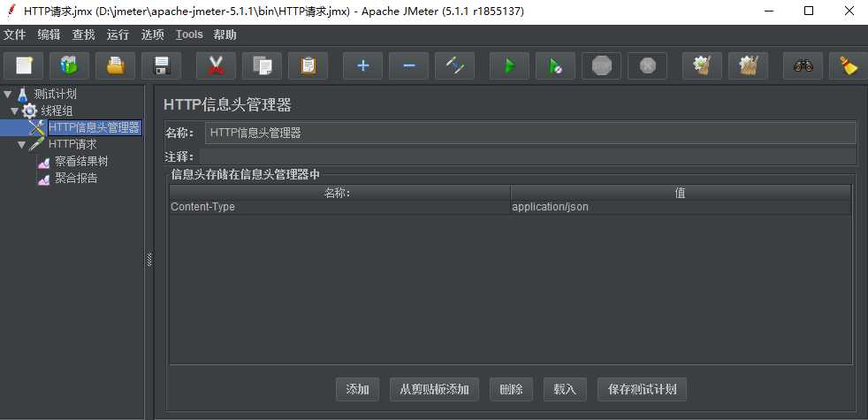
Task: Click the Toggle enable/disable icon
Action: (x=454, y=66)
